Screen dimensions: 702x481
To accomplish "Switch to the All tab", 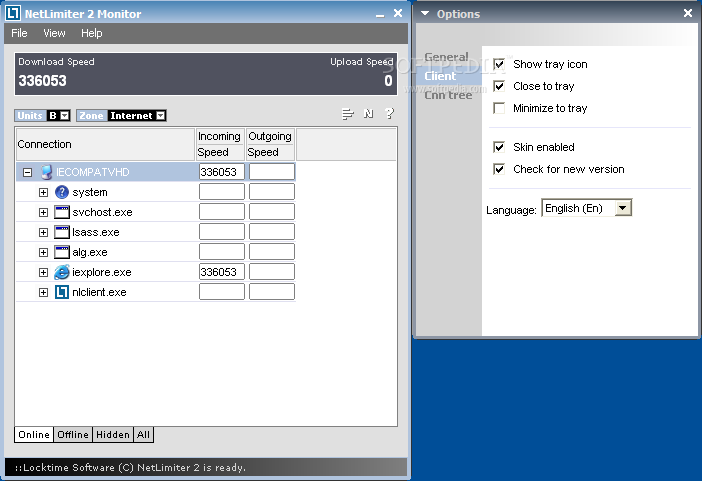I will click(143, 434).
